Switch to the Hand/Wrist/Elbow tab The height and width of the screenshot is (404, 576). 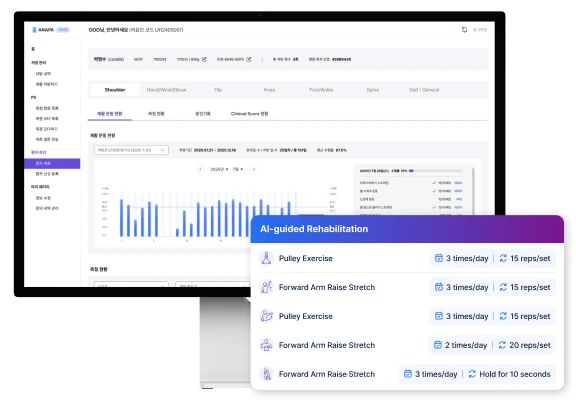(x=166, y=90)
